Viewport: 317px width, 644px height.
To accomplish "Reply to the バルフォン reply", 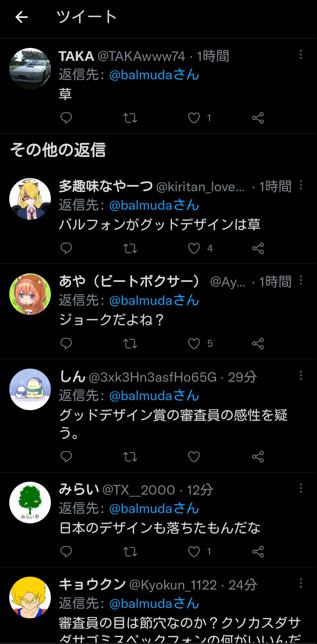I will (x=66, y=248).
